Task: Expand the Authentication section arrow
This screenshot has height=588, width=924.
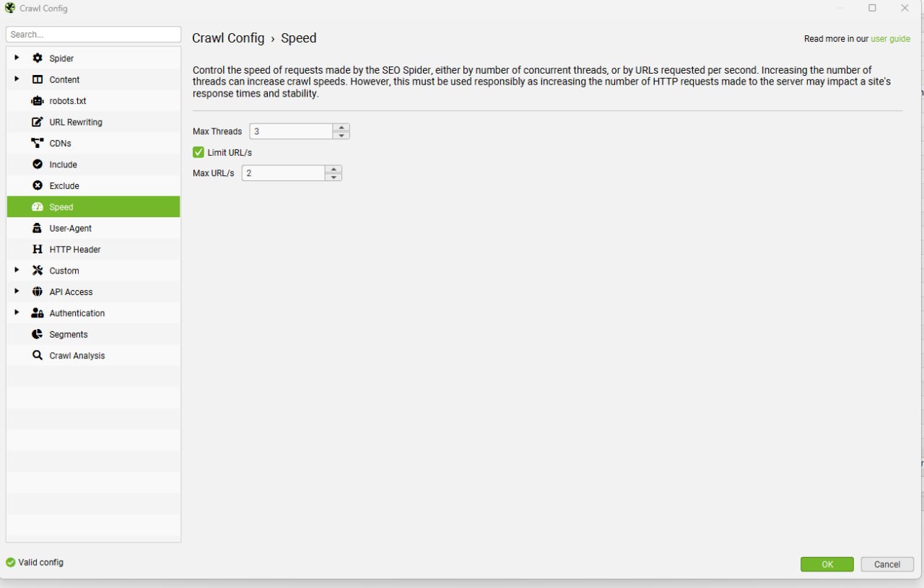Action: click(x=17, y=312)
